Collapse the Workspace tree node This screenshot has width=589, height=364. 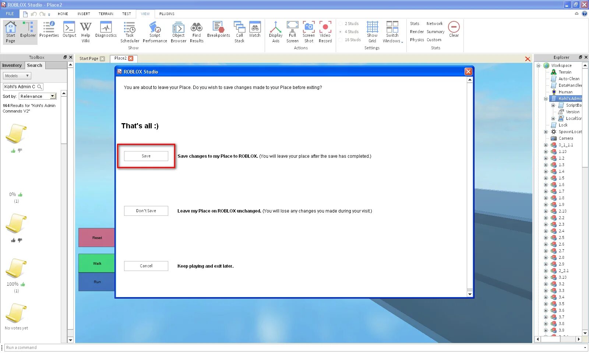pyautogui.click(x=539, y=65)
